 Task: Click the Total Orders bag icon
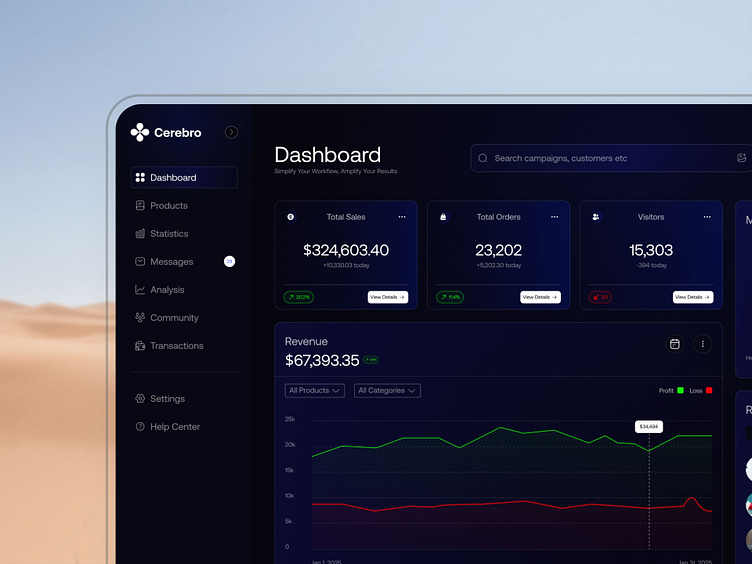point(443,217)
